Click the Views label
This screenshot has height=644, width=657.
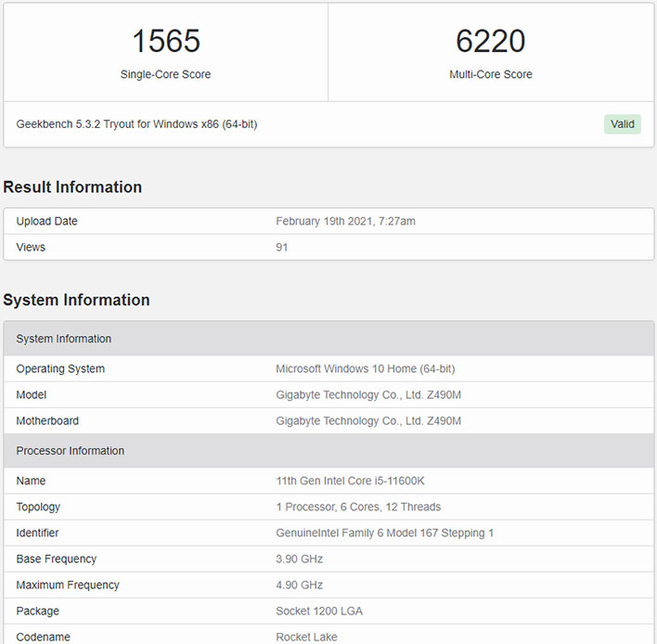pyautogui.click(x=31, y=247)
